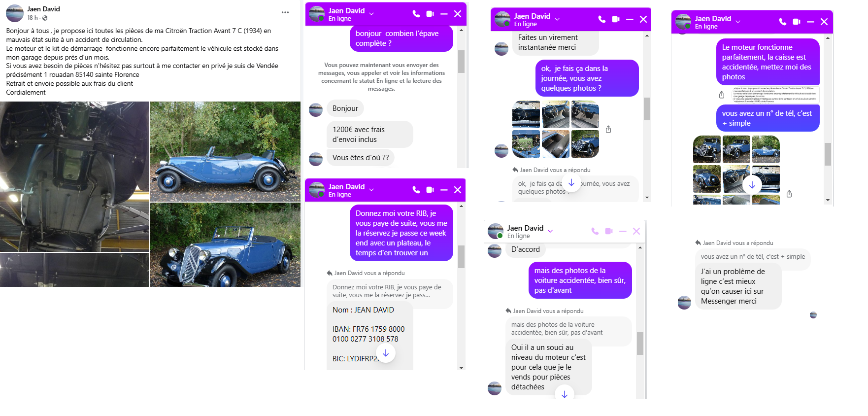Click the share icon beside interior photos grid

pyautogui.click(x=608, y=129)
